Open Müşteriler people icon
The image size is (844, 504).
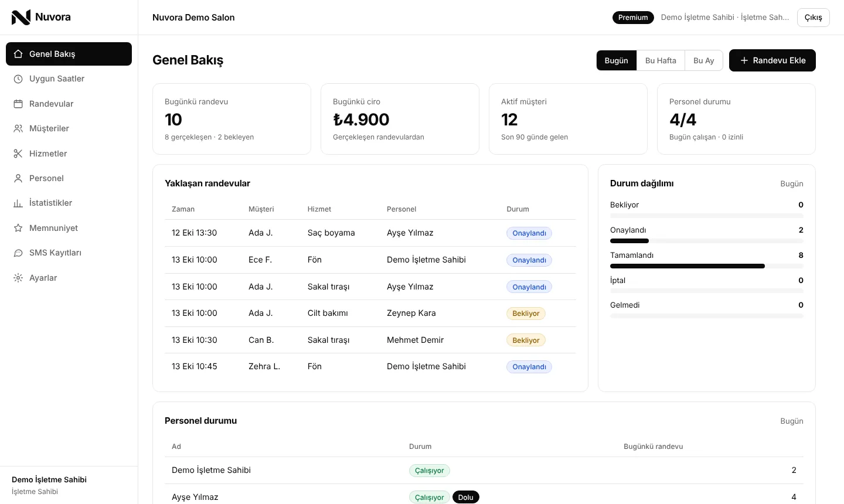(18, 128)
